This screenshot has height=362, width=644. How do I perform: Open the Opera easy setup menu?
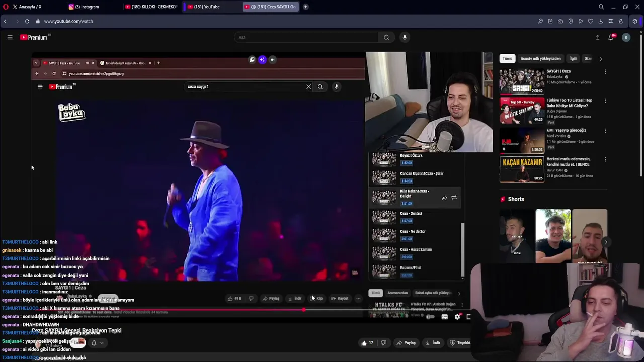[611, 21]
